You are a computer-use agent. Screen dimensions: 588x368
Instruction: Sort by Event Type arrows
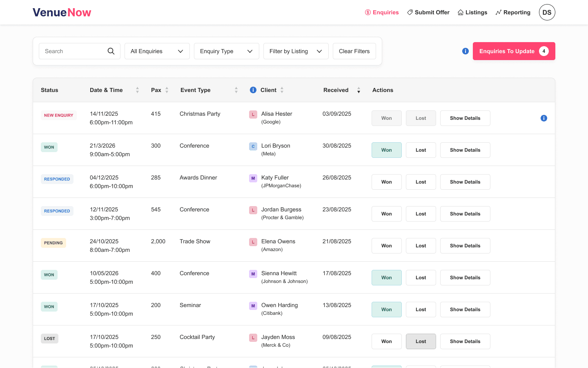point(236,90)
